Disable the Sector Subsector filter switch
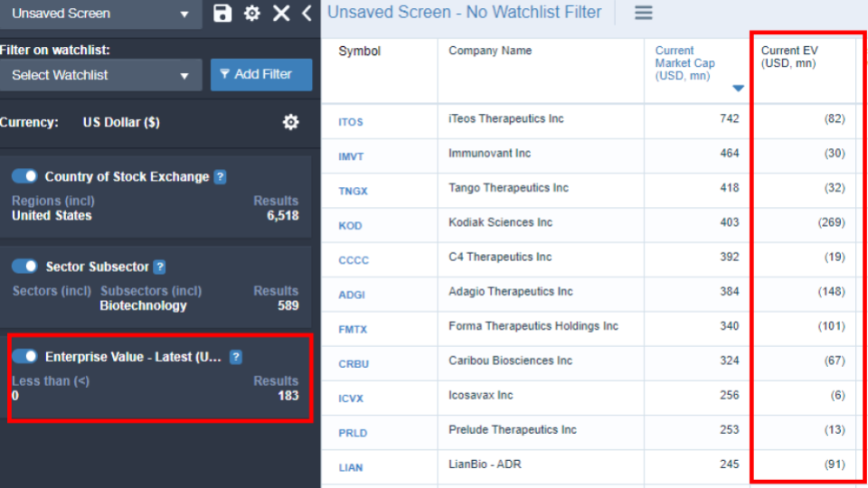The image size is (868, 488). (24, 266)
